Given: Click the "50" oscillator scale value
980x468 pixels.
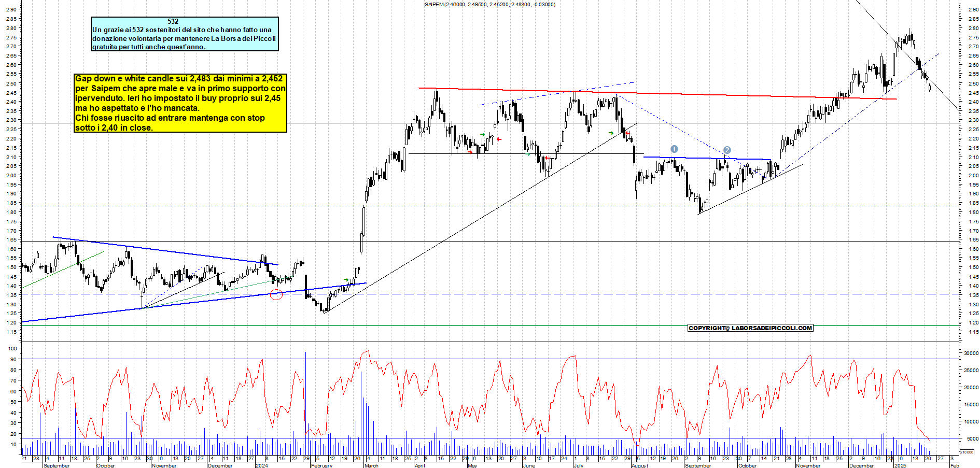Looking at the screenshot, I should (x=14, y=402).
